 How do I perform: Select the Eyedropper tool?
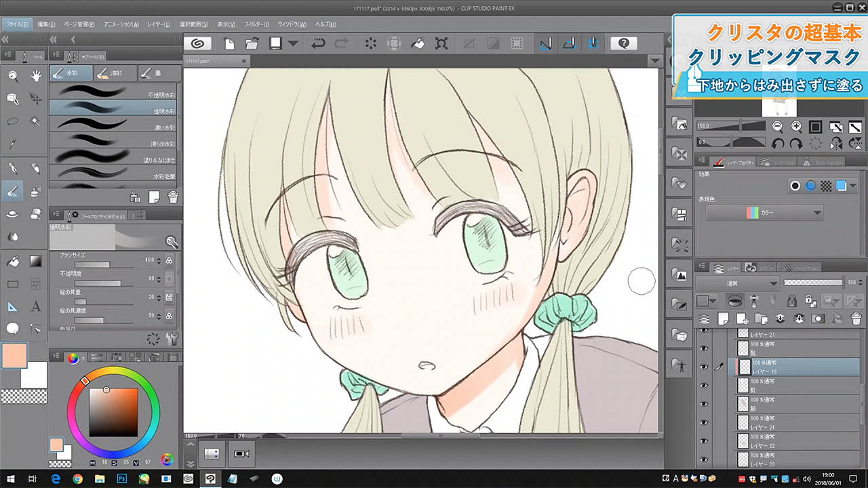13,144
